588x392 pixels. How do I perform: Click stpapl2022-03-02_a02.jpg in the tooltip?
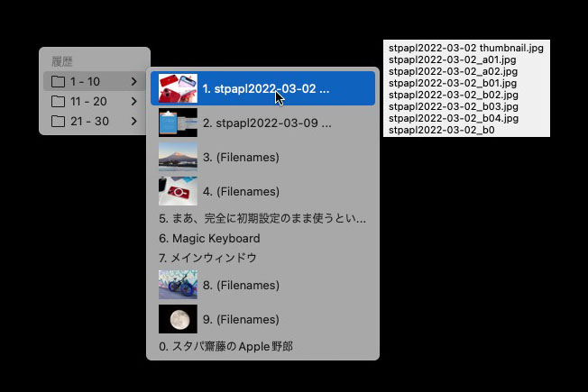[453, 71]
